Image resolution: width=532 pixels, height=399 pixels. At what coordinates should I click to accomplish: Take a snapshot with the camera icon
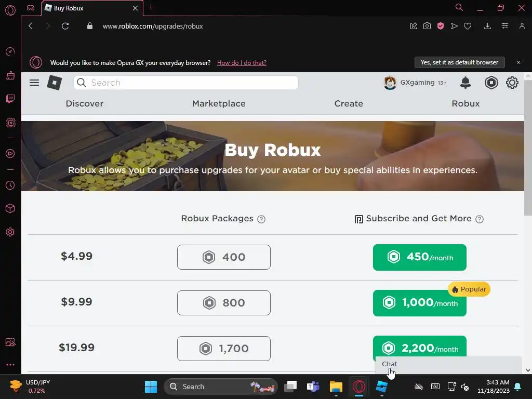coord(427,26)
